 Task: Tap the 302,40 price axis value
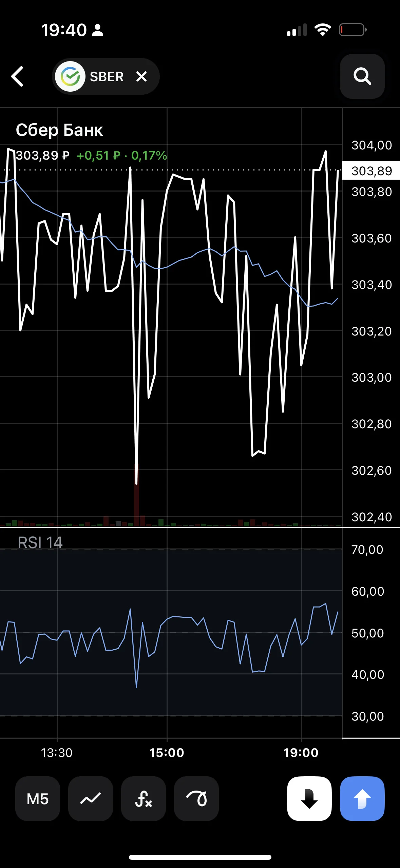(372, 517)
